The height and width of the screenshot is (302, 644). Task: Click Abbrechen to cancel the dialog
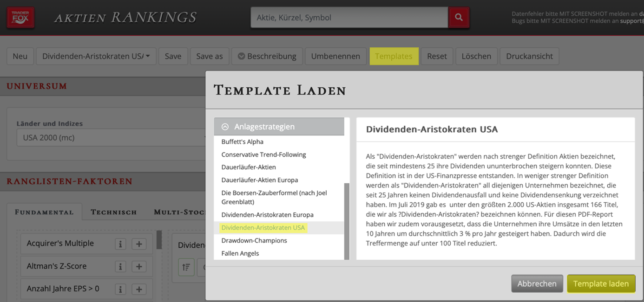click(537, 283)
